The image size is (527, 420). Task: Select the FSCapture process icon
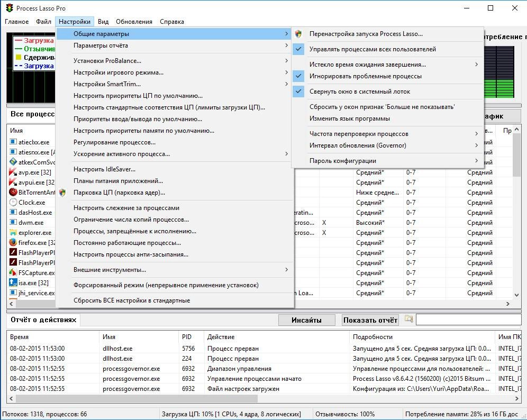(x=13, y=272)
